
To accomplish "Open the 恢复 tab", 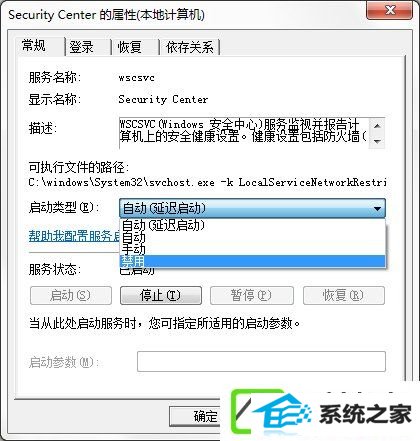I will [130, 47].
